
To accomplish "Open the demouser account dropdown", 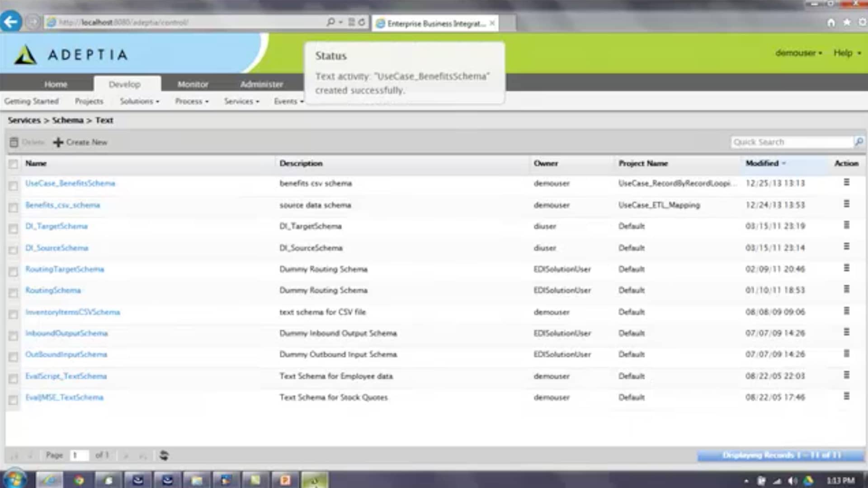I will tap(798, 53).
